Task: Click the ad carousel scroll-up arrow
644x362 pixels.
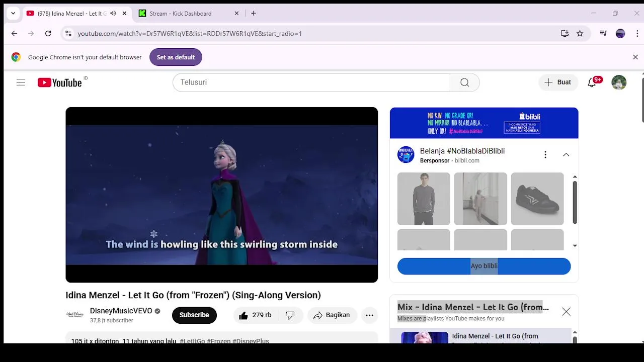Action: (575, 177)
